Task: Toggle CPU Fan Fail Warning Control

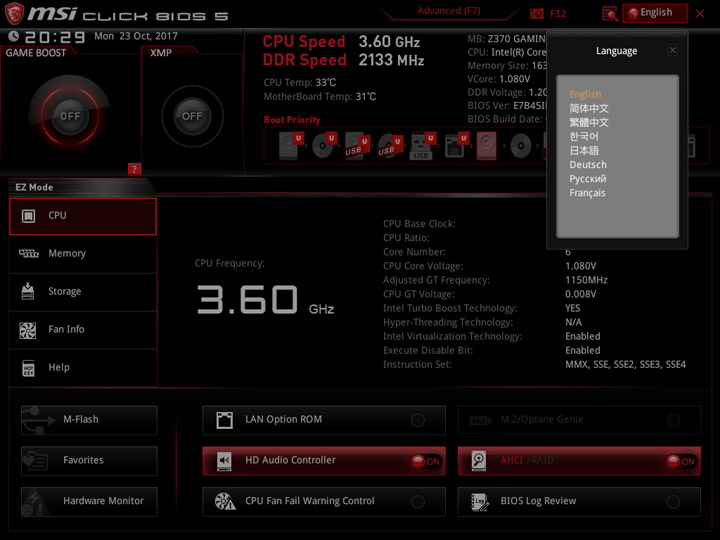Action: (418, 502)
